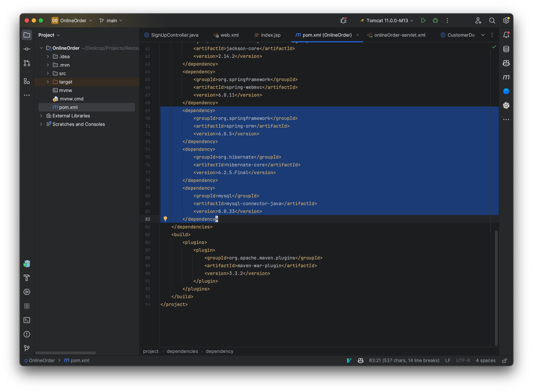533x392 pixels.
Task: Toggle the file write-lock icon in status bar
Action: [x=505, y=360]
